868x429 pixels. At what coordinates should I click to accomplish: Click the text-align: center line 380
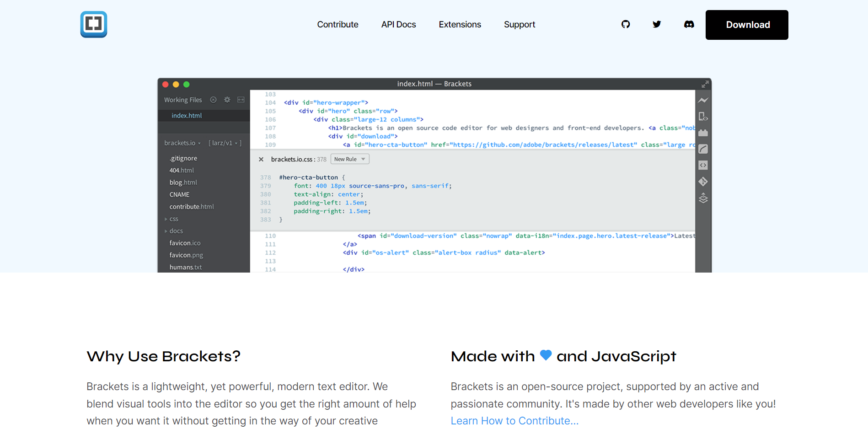328,194
